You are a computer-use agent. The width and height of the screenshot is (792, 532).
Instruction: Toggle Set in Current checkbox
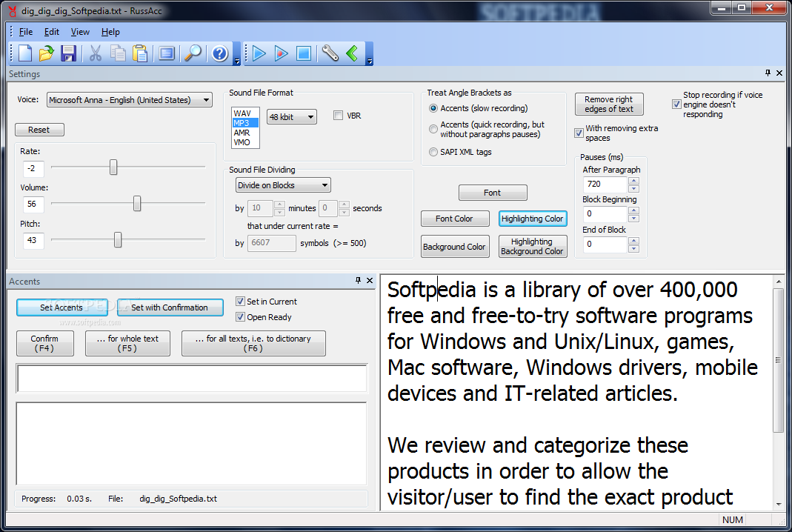240,301
